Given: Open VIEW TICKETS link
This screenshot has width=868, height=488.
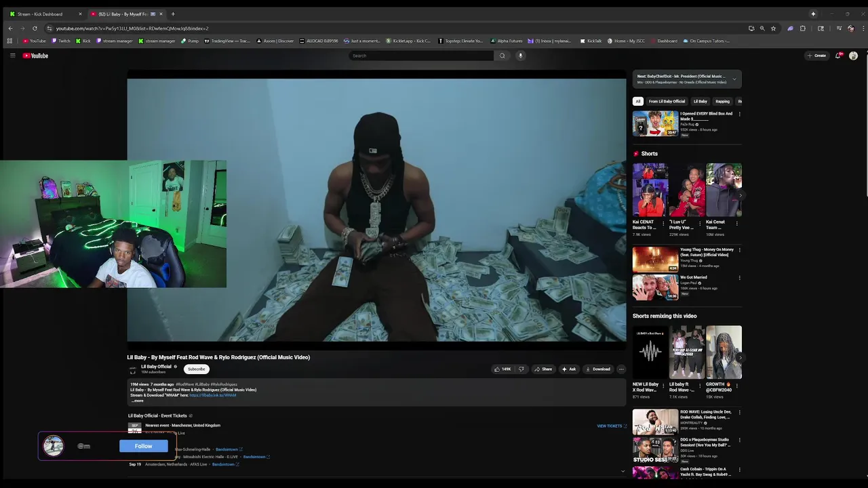Looking at the screenshot, I should click(x=612, y=426).
